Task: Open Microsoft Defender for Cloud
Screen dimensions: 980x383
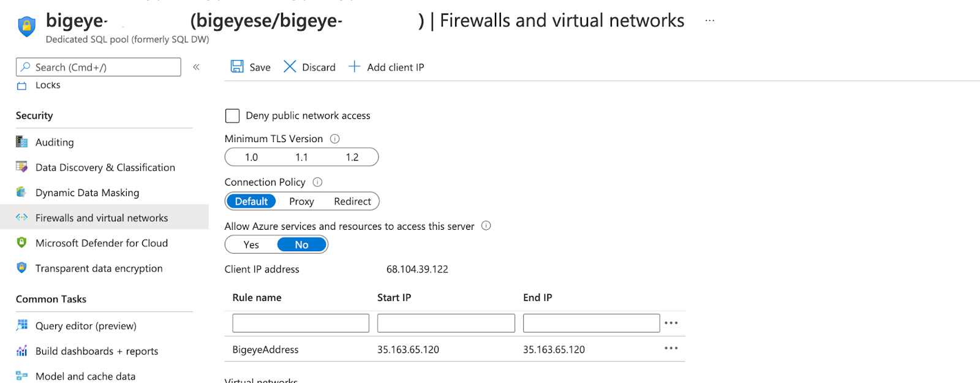Action: [x=102, y=243]
